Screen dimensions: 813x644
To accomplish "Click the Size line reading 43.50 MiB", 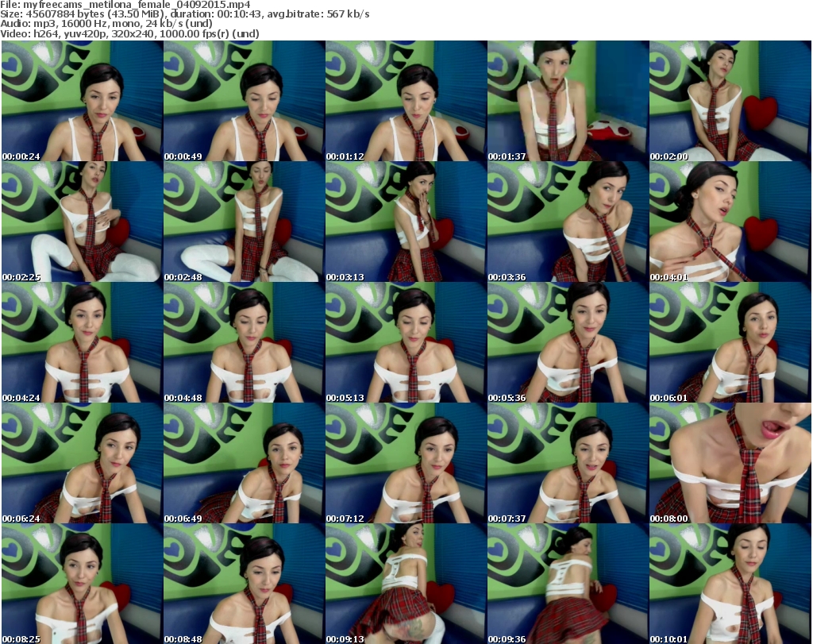I will pyautogui.click(x=185, y=14).
